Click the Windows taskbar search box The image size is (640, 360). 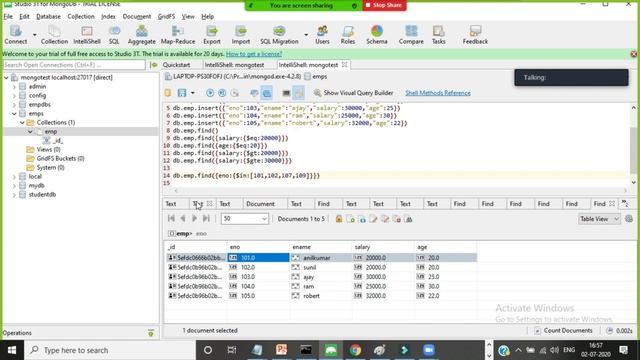[x=109, y=350]
